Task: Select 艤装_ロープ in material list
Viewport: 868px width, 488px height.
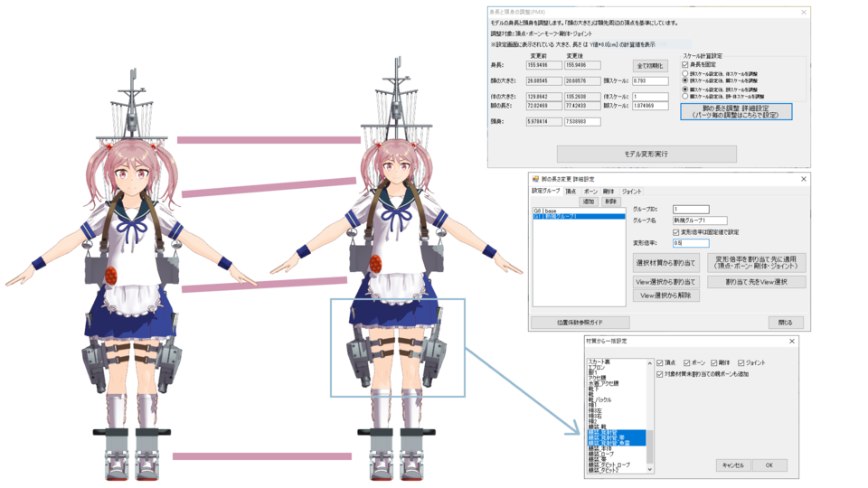Action: [617, 455]
